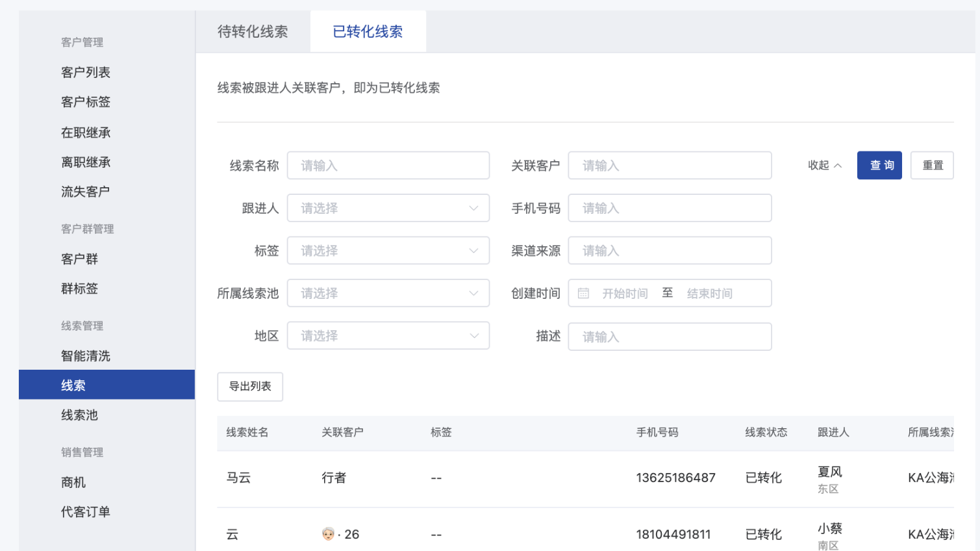
Task: Click phone number 18104491811
Action: tap(673, 534)
